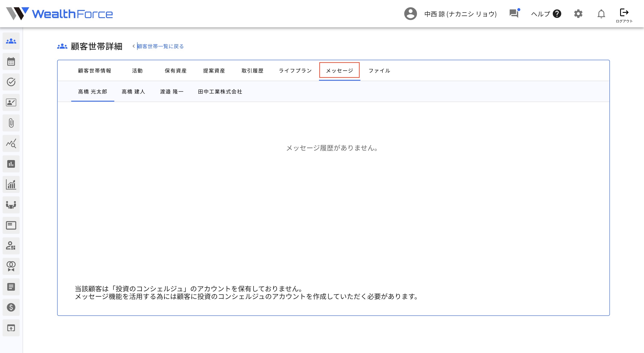Viewport: 644px width, 353px height.
Task: Click the WealthForce logo
Action: tap(59, 14)
